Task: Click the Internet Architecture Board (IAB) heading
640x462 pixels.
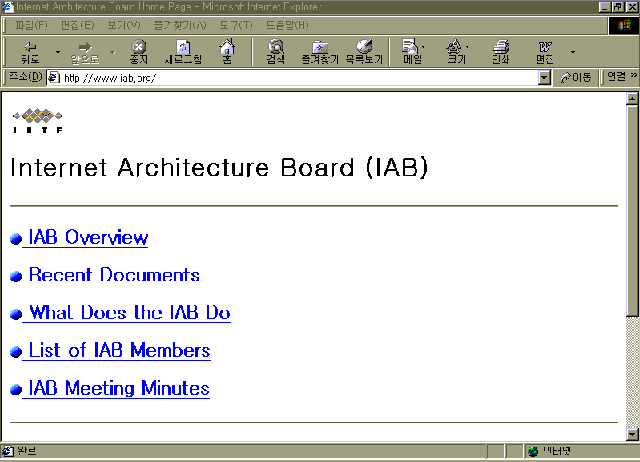Action: [x=219, y=168]
